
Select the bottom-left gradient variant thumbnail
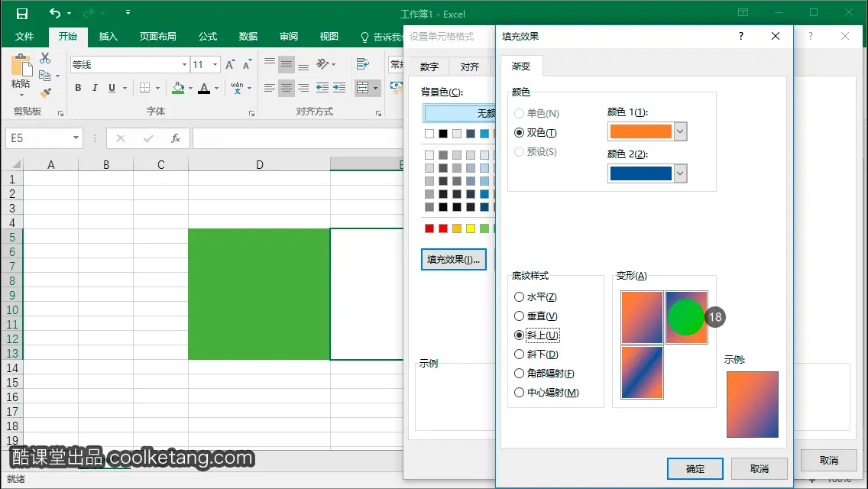[x=642, y=373]
